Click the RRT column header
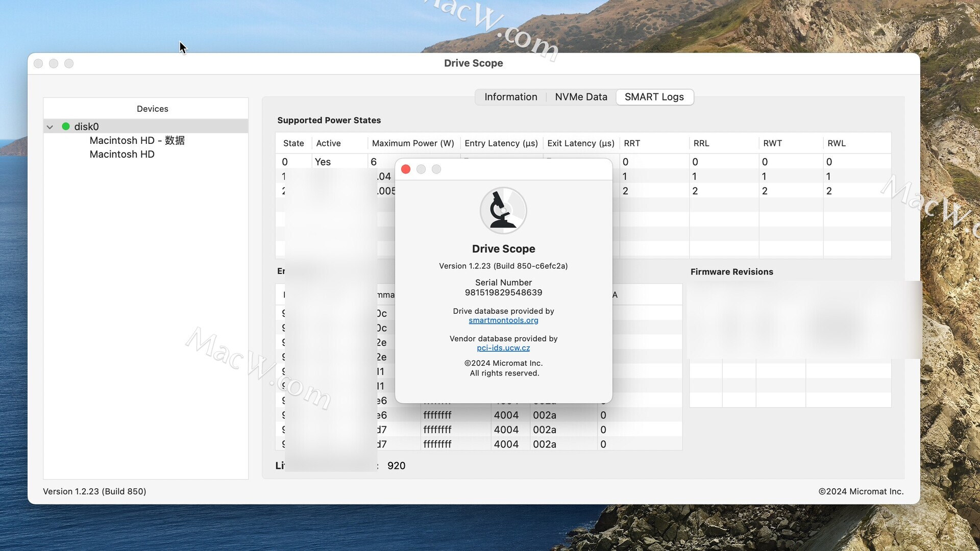 point(632,143)
